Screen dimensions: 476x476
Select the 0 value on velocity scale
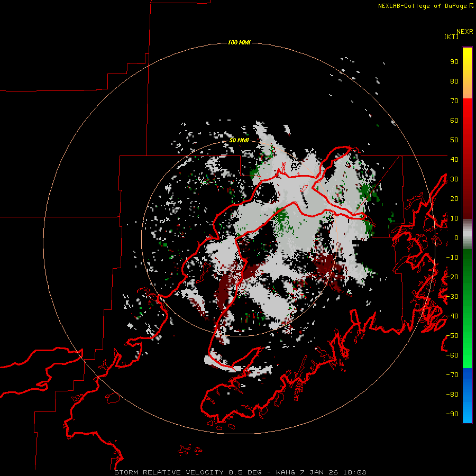(x=456, y=238)
